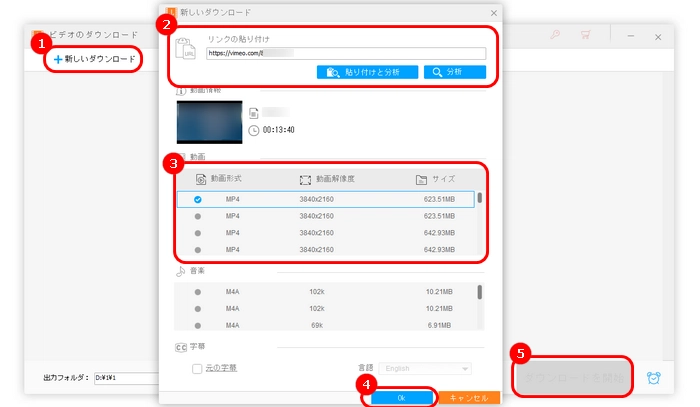
Task: Click the output folder path field
Action: (x=126, y=378)
